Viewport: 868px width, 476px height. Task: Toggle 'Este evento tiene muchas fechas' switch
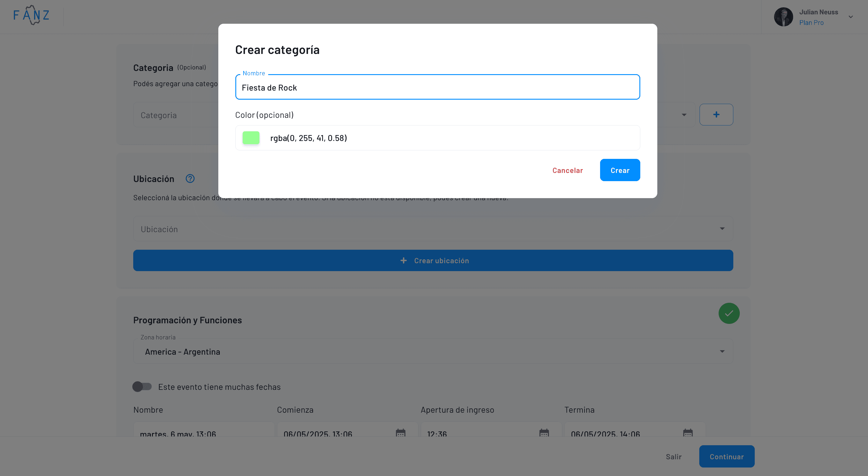142,386
